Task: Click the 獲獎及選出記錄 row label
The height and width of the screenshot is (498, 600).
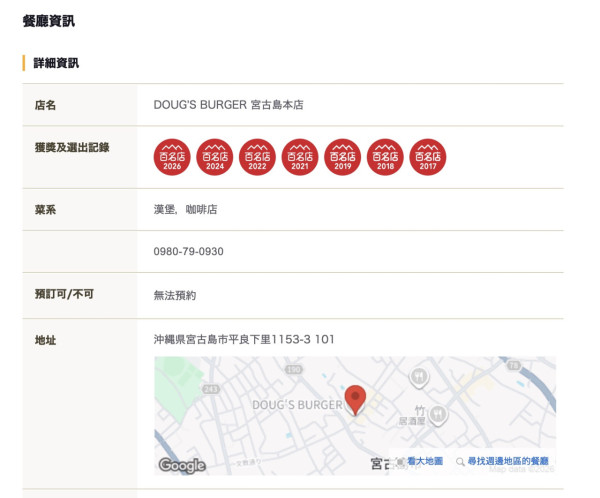Action: (72, 147)
